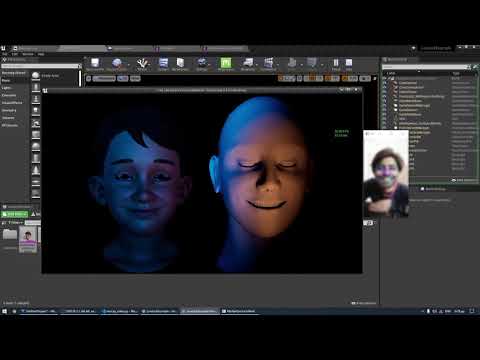
Task: Select the Recently Placed category
Action: click(x=14, y=73)
